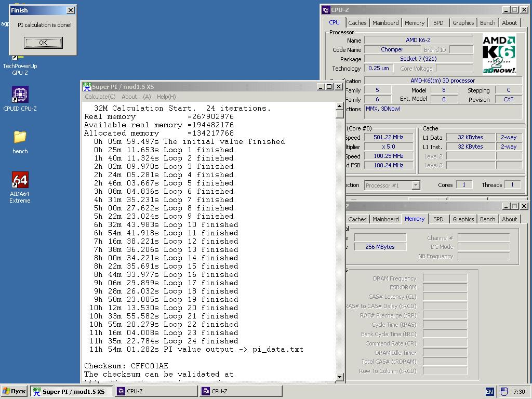This screenshot has height=399, width=532.
Task: Select CPU tab in top CPU-Z window
Action: click(x=334, y=22)
